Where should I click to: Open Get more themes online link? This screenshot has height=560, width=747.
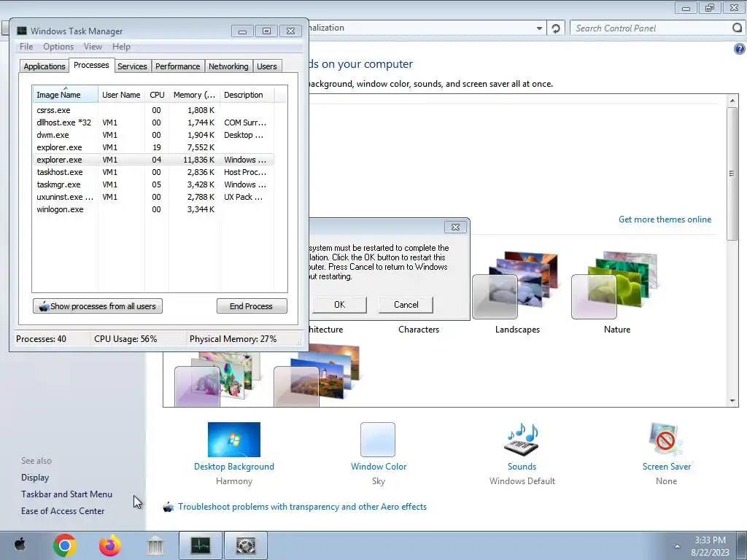[665, 219]
